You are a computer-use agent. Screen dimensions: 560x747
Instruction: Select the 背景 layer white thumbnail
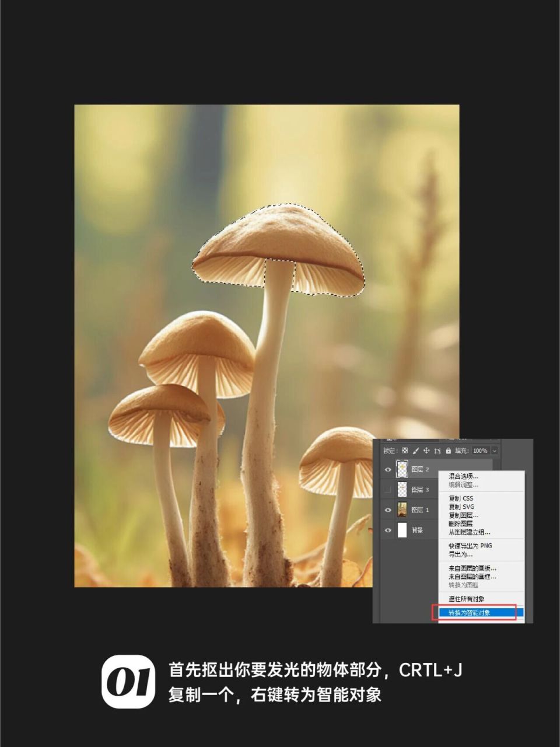402,530
